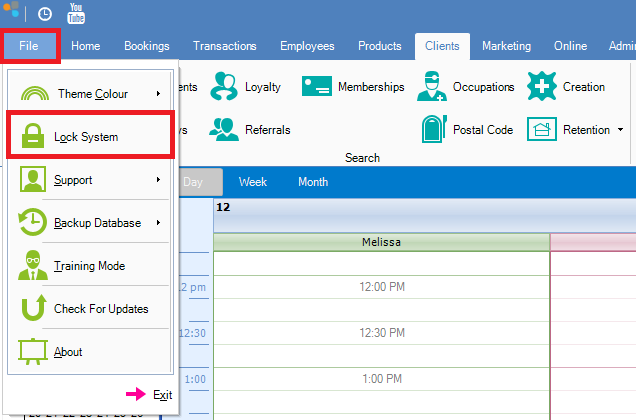Click the Backup Database clock icon
Image resolution: width=636 pixels, height=420 pixels.
pos(33,223)
